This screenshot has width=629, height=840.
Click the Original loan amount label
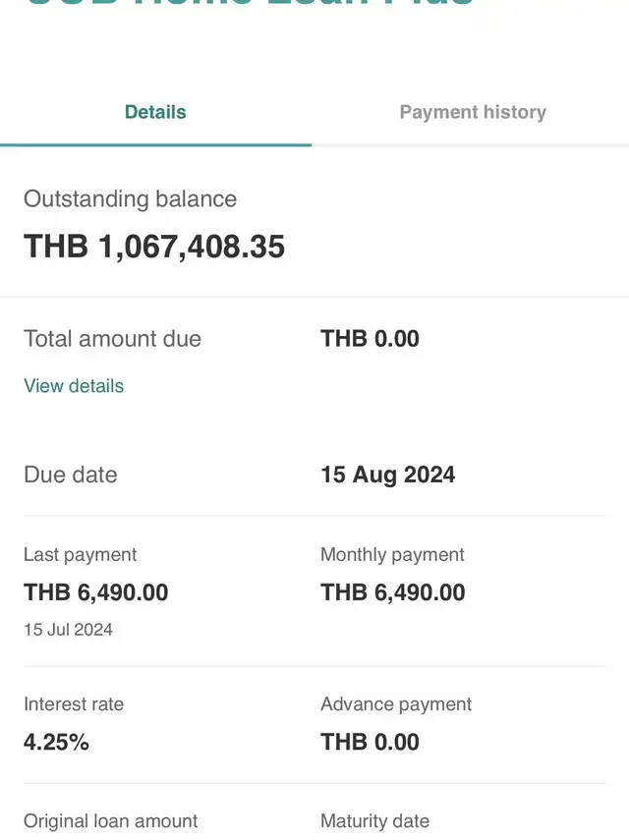click(x=110, y=821)
